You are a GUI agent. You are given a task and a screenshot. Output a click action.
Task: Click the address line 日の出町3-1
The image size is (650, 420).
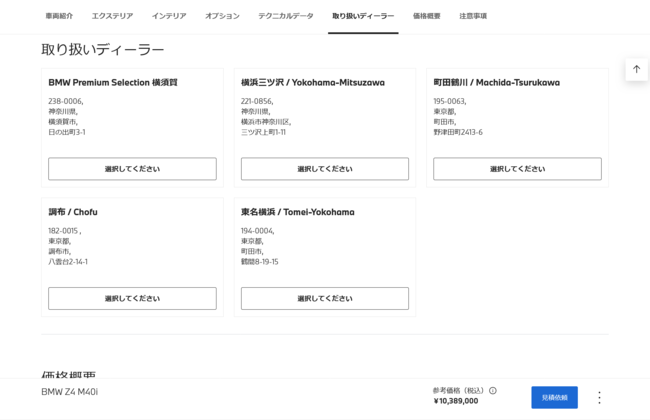(x=67, y=132)
